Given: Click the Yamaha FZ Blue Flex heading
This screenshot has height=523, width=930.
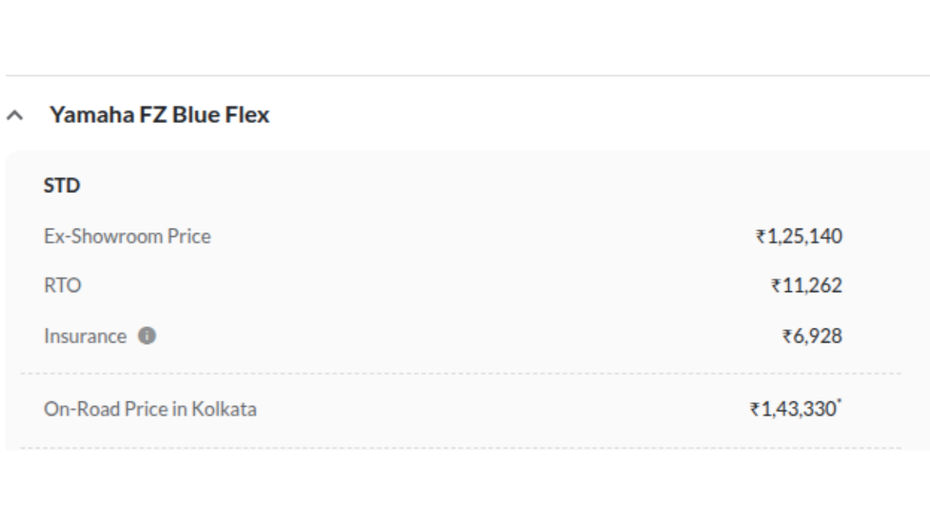Looking at the screenshot, I should (x=160, y=114).
